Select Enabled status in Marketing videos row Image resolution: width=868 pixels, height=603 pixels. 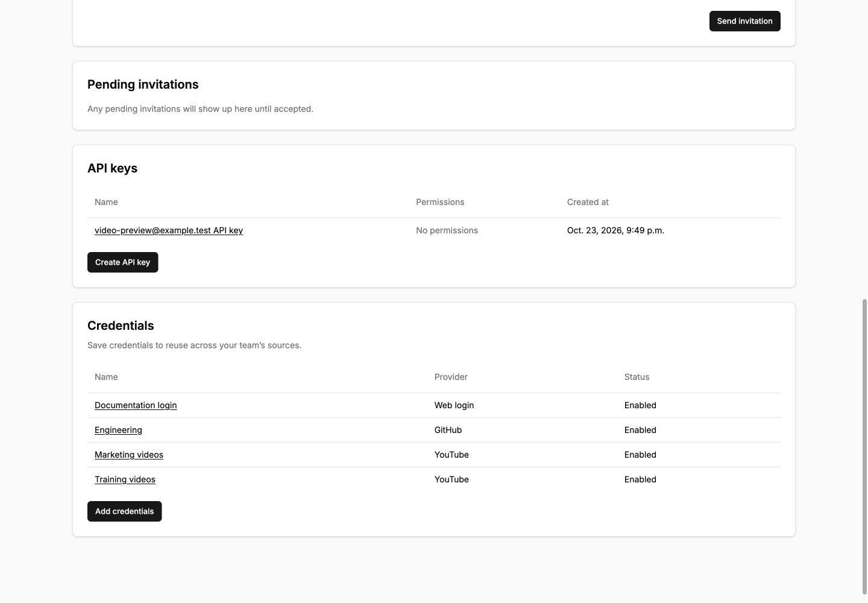(640, 455)
